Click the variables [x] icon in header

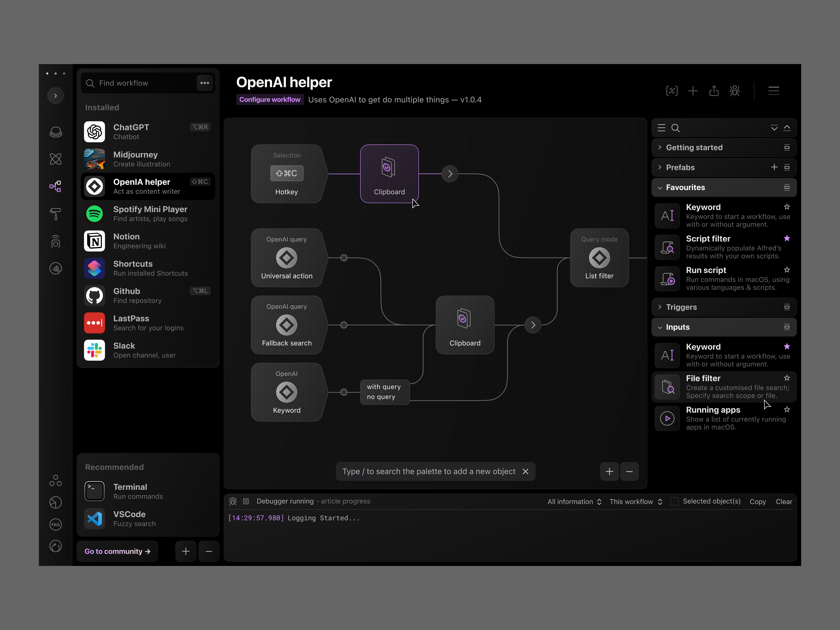(672, 91)
